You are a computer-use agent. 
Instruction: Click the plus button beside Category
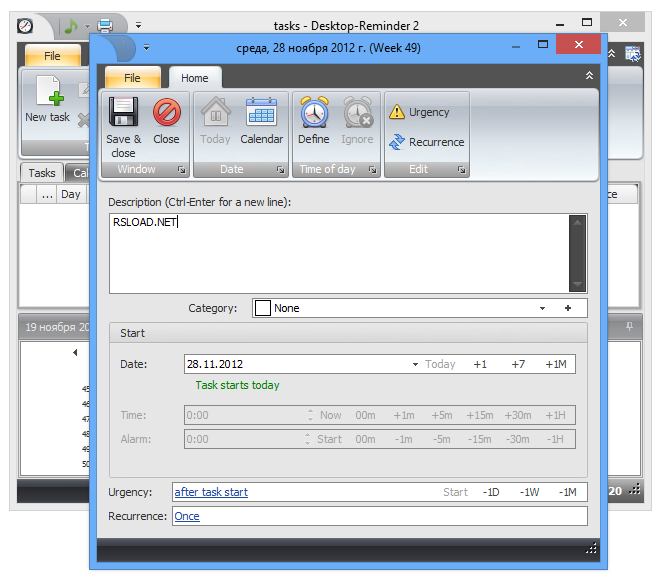coord(568,308)
